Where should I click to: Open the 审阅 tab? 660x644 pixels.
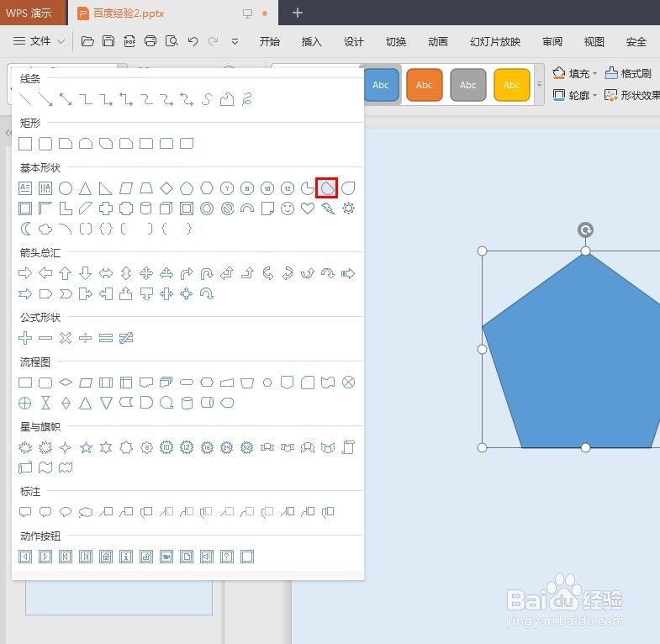point(552,41)
